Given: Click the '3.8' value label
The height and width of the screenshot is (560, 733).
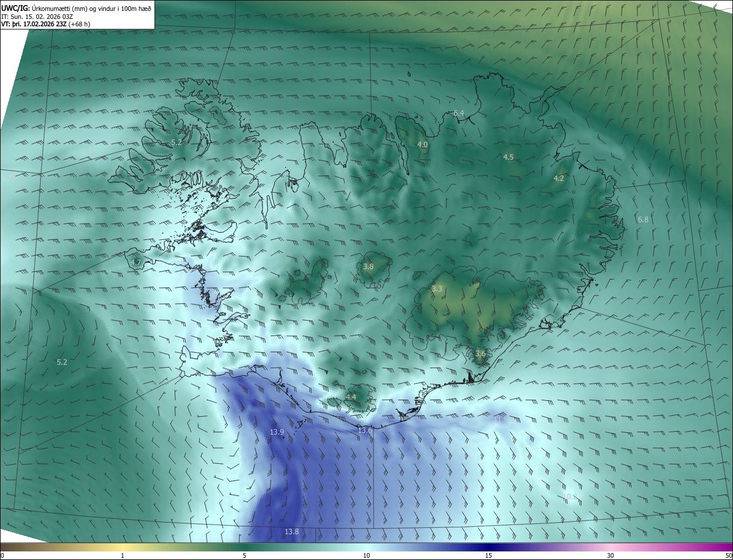Looking at the screenshot, I should pos(369,266).
